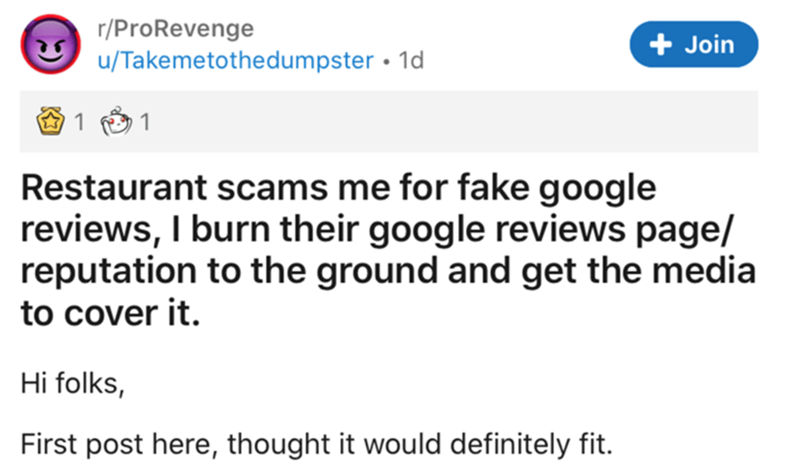Click the count beside the Snoo award

tap(145, 125)
